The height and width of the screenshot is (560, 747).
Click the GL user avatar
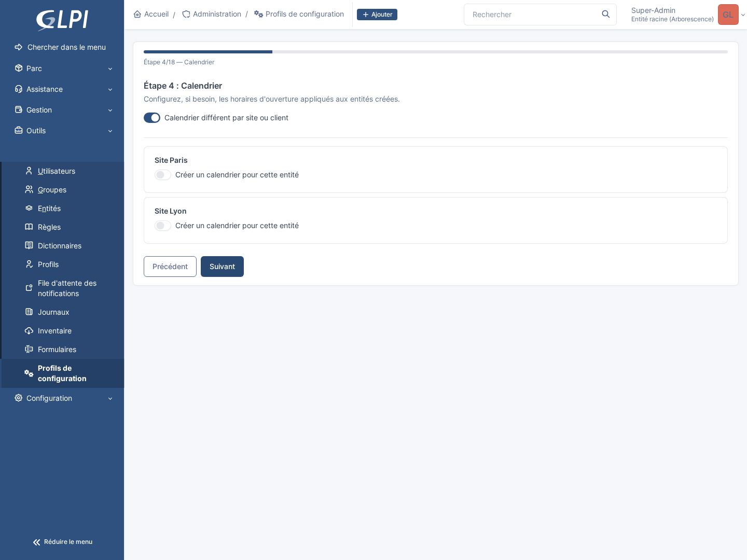click(728, 15)
